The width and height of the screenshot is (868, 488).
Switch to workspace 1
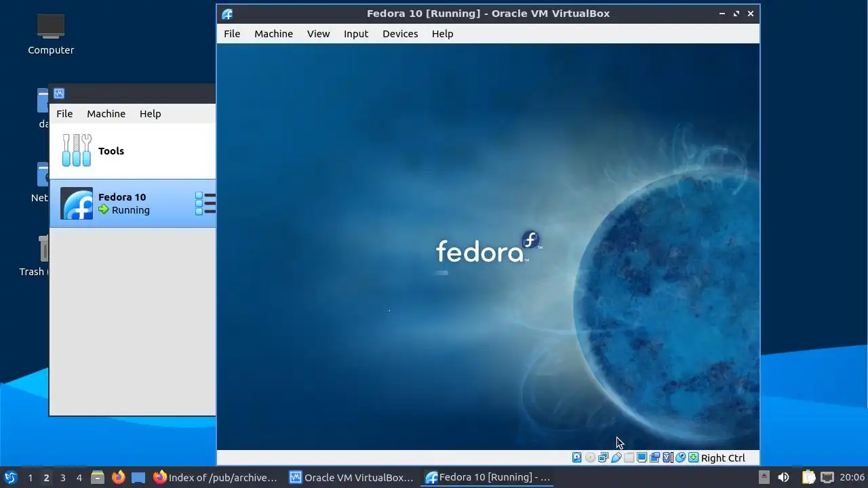tap(30, 477)
